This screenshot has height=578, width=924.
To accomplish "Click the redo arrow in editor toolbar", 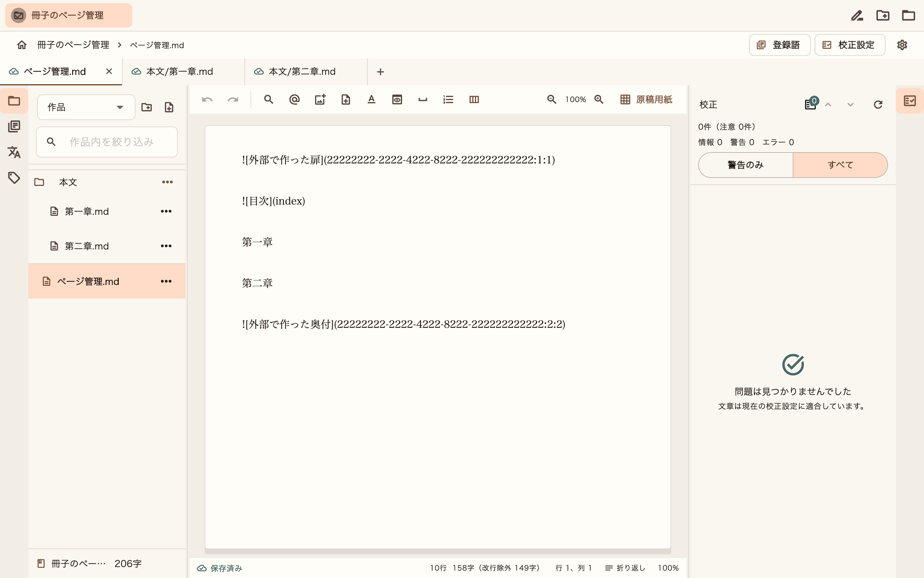I will coord(233,100).
